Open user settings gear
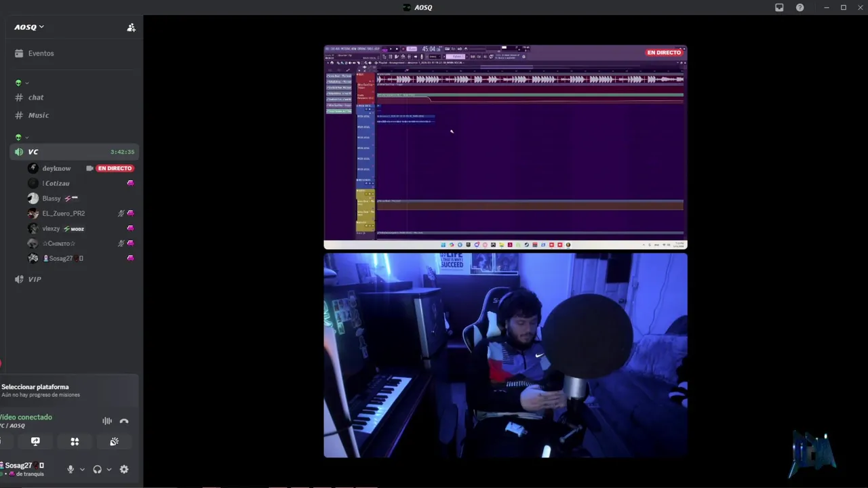This screenshot has height=488, width=868. tap(124, 469)
